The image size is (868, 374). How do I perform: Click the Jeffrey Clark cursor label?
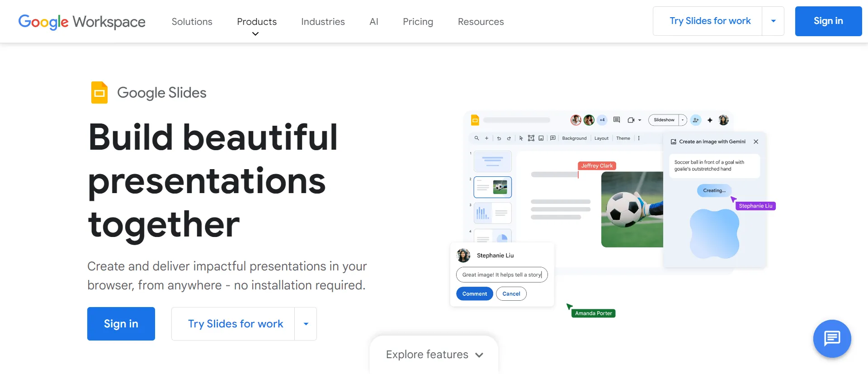(597, 166)
